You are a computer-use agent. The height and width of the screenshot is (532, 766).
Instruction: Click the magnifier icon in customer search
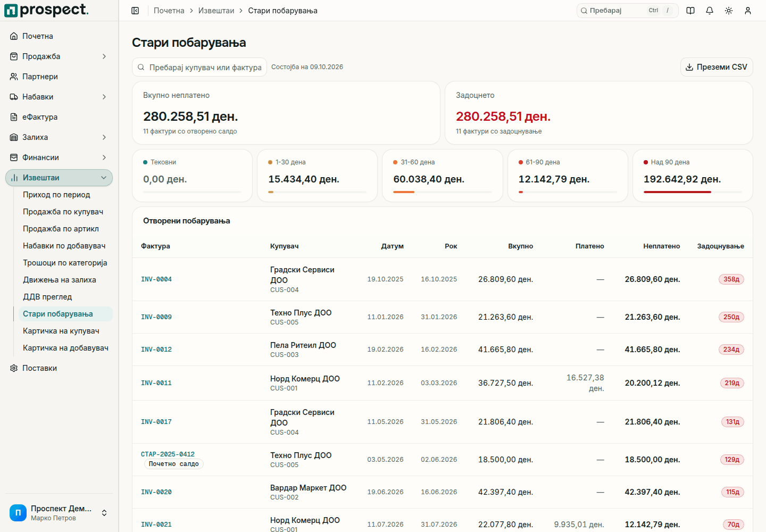coord(141,68)
